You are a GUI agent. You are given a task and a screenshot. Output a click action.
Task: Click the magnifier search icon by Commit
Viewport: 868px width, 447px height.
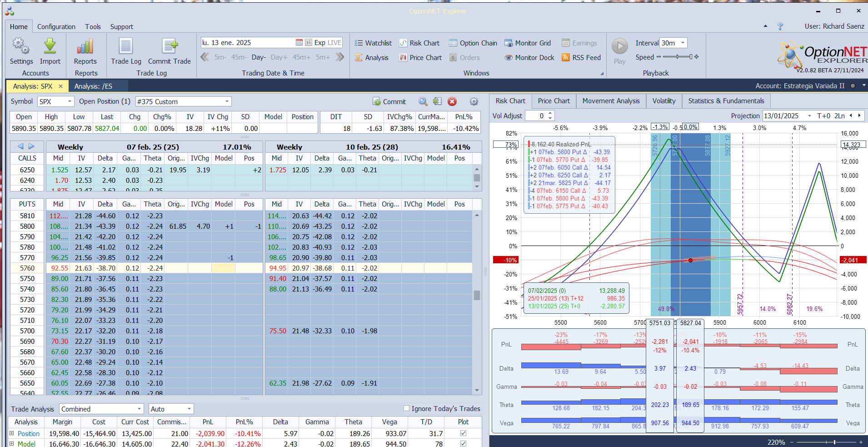coord(423,102)
